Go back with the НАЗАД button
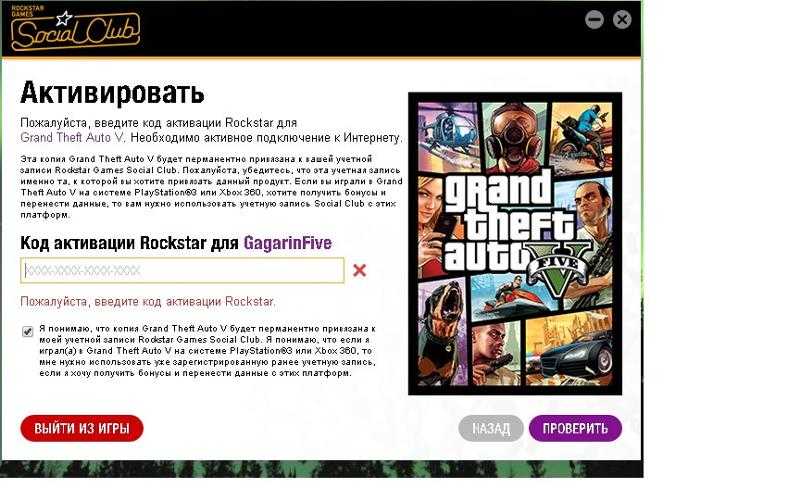Viewport: 800px width, 500px height. point(491,428)
